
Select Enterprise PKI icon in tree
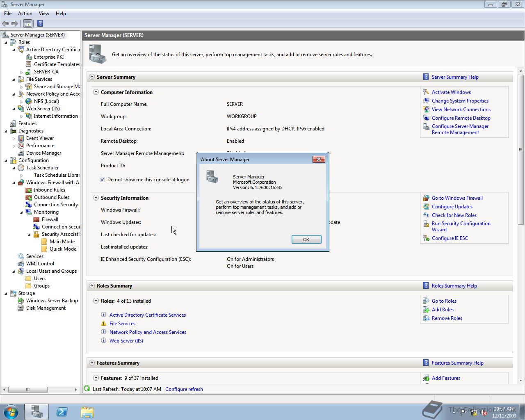point(29,57)
